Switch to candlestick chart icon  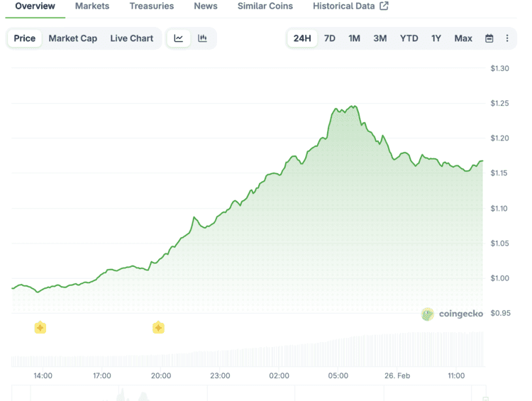tap(203, 38)
